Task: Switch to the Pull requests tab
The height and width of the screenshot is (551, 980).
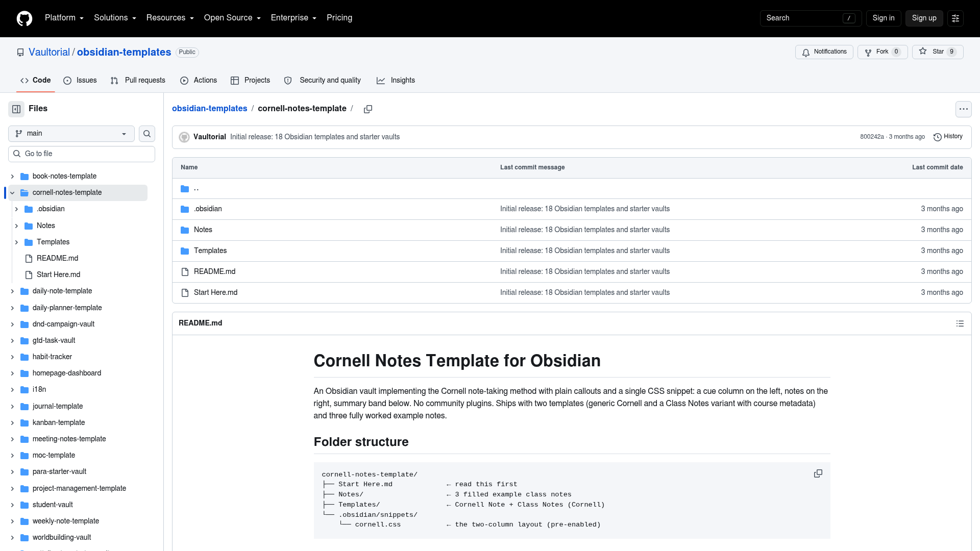Action: (138, 81)
